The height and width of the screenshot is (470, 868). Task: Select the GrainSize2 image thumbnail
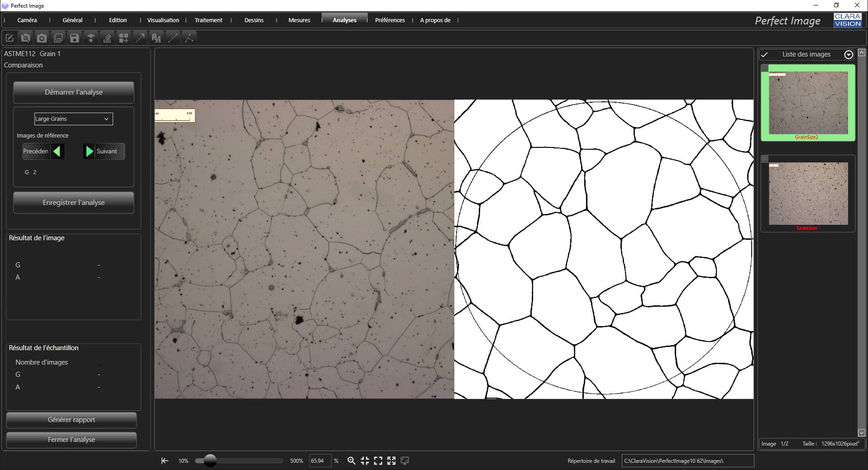point(808,103)
